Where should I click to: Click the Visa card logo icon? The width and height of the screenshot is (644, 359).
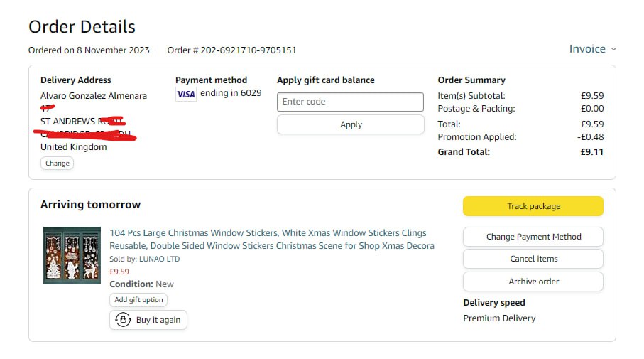[186, 94]
